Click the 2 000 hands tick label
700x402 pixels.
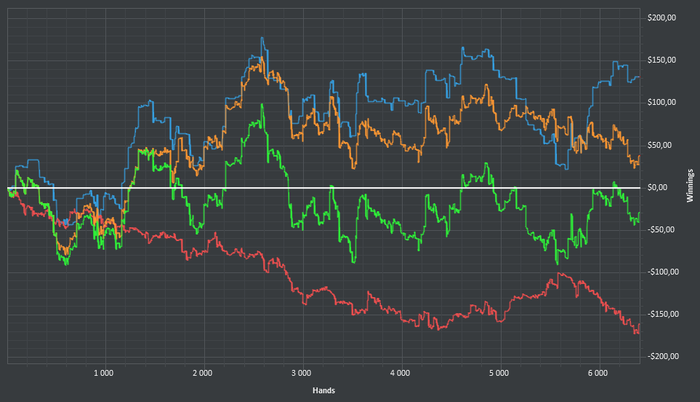click(x=202, y=373)
